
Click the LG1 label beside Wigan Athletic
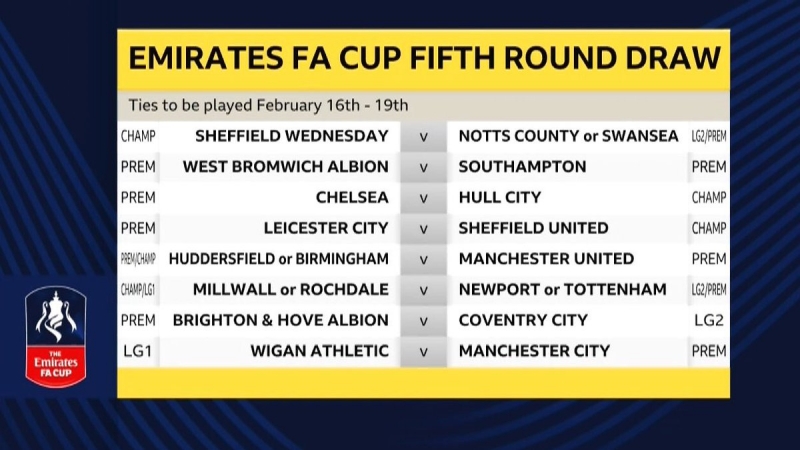pyautogui.click(x=137, y=351)
